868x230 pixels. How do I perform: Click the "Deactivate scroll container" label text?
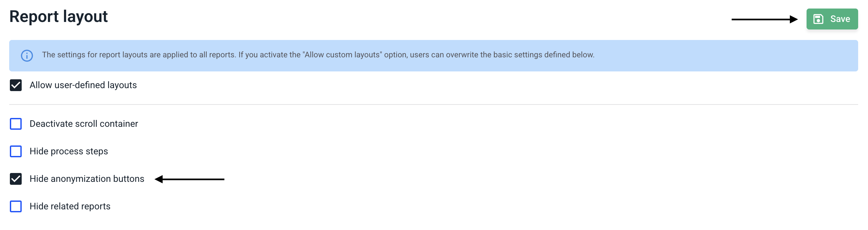pos(83,124)
